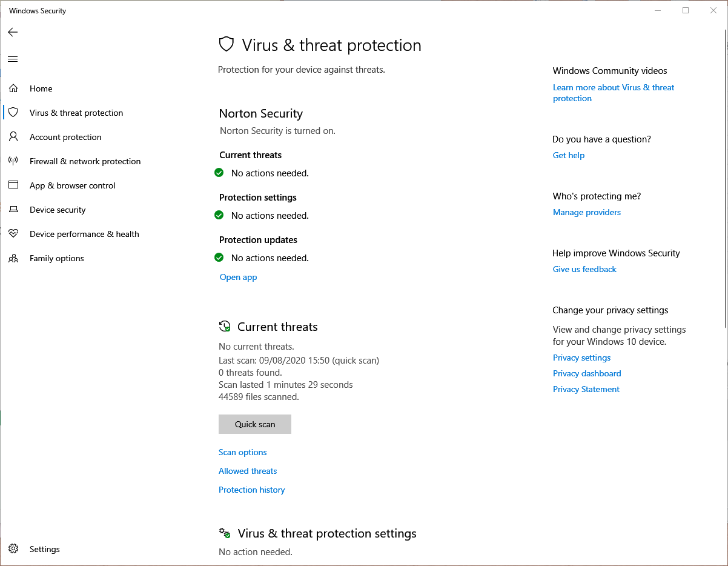Click the Firewall & network antenna icon
This screenshot has width=728, height=566.
click(13, 161)
